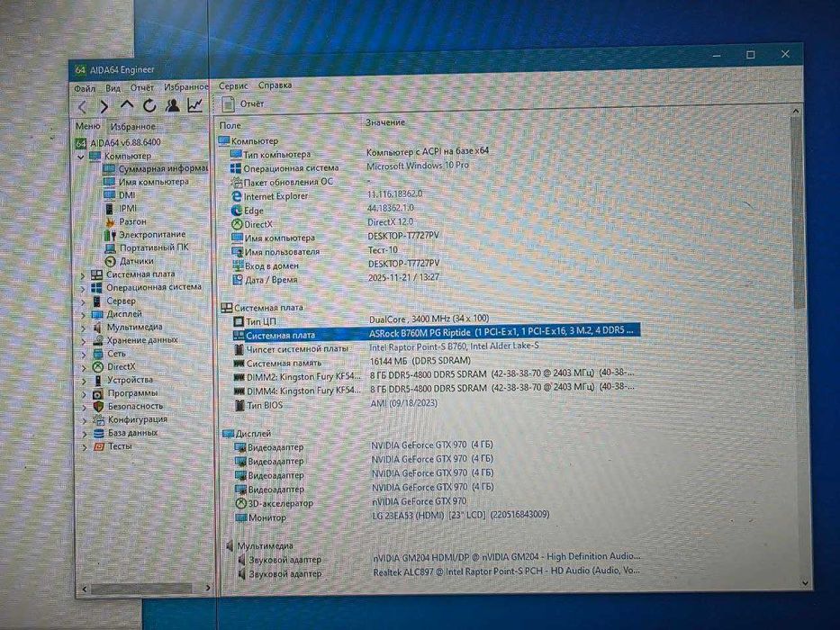Open the Избранное menu in menu bar

click(x=185, y=86)
